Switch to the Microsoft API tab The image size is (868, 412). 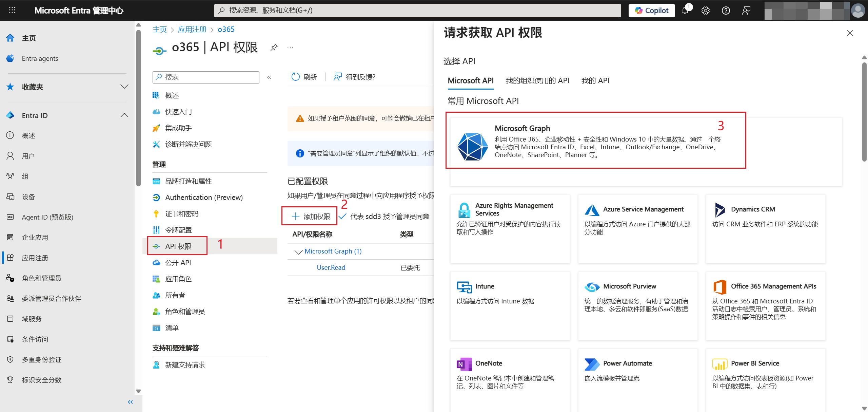tap(471, 81)
